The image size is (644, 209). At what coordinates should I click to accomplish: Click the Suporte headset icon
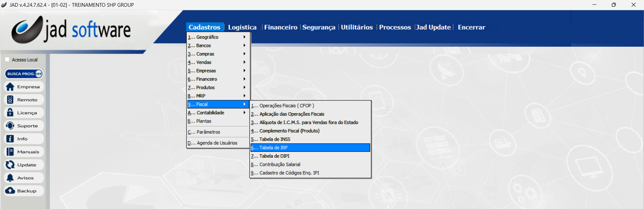[10, 126]
